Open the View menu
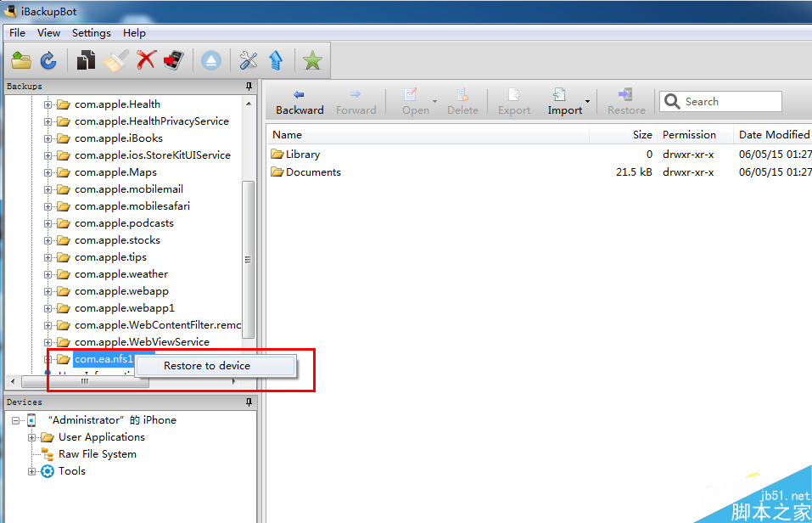Screen dimensions: 812x523 coord(48,32)
